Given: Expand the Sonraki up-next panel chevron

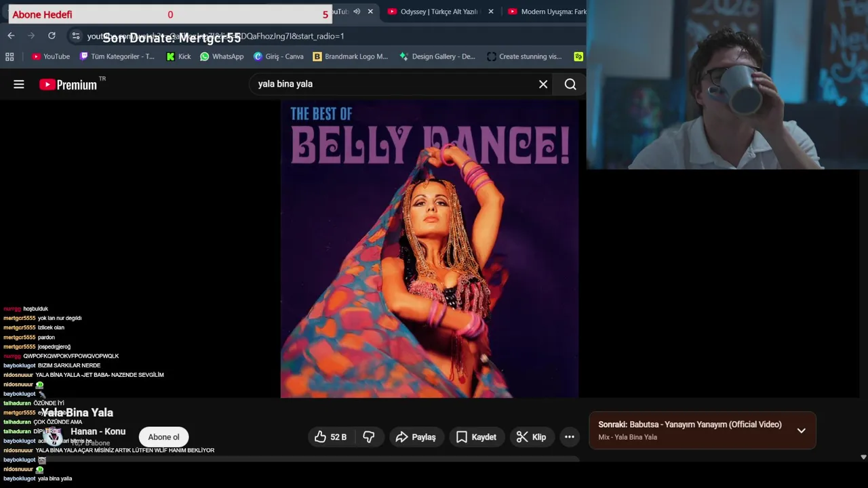Looking at the screenshot, I should 801,430.
